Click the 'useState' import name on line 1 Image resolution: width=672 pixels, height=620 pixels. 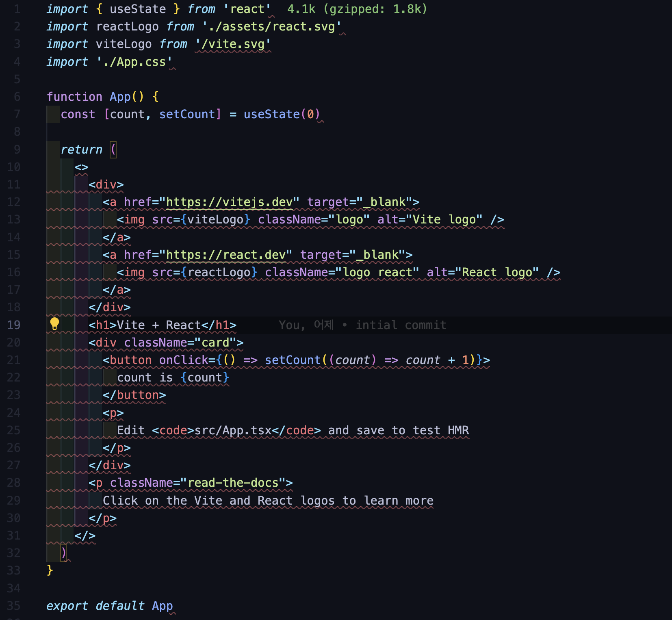tap(138, 9)
